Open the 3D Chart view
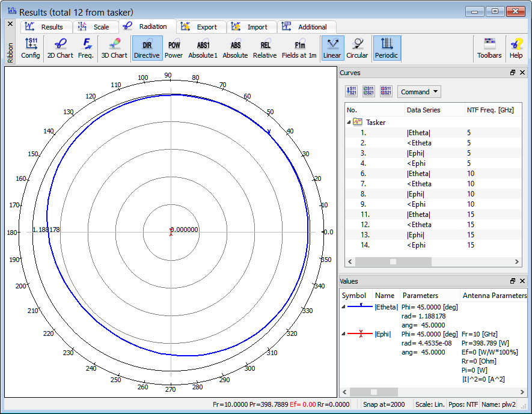Image resolution: width=532 pixels, height=414 pixels. click(114, 48)
